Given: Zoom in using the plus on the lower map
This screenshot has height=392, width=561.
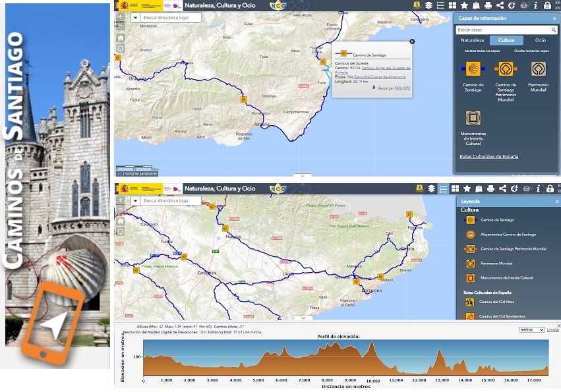Looking at the screenshot, I should click(121, 200).
